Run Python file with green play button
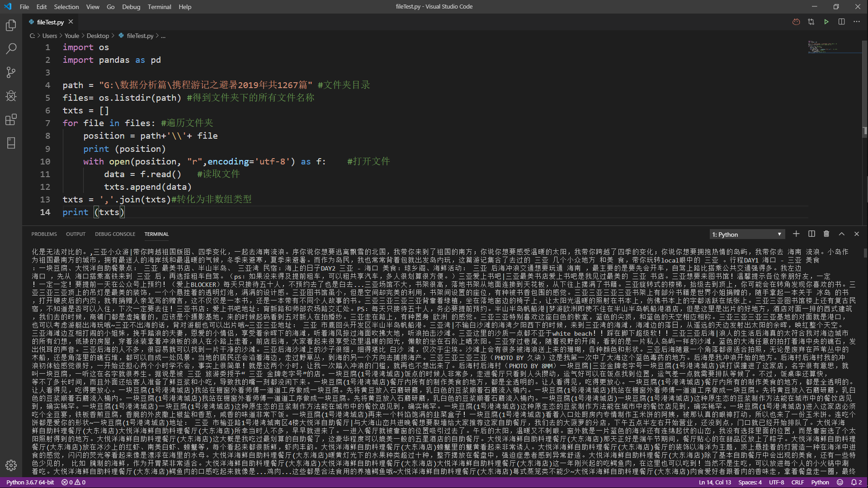 point(826,22)
